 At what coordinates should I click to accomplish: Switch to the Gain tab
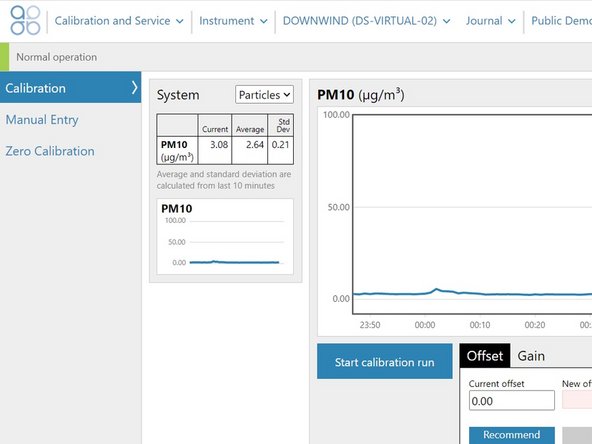pos(531,356)
